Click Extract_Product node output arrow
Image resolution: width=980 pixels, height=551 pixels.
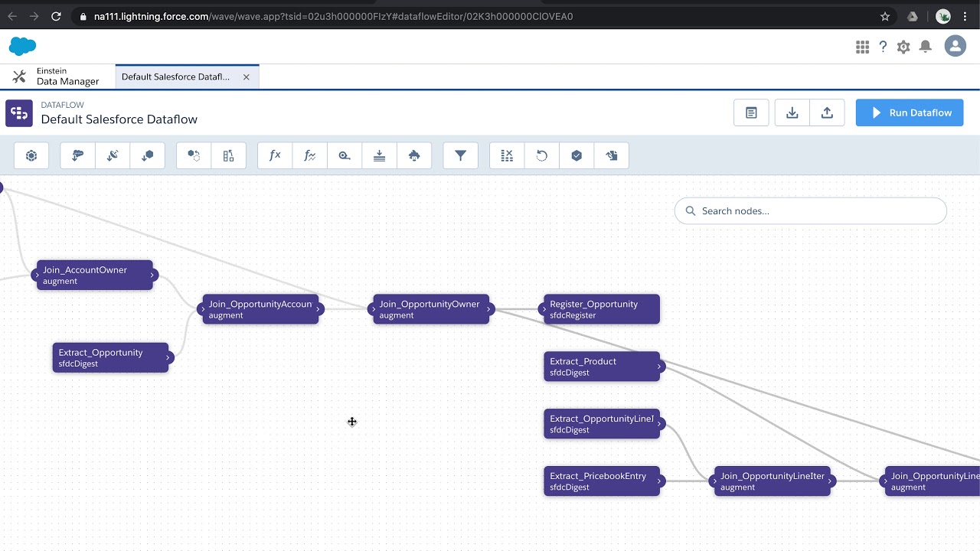(659, 367)
